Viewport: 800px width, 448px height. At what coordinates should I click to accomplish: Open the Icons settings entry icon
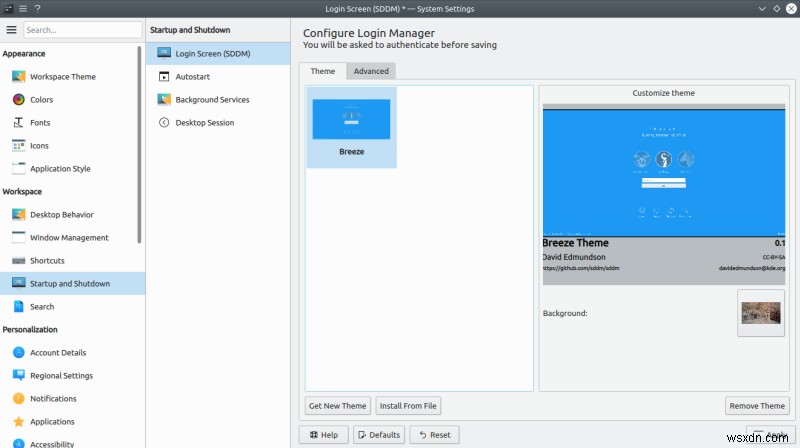coord(19,145)
